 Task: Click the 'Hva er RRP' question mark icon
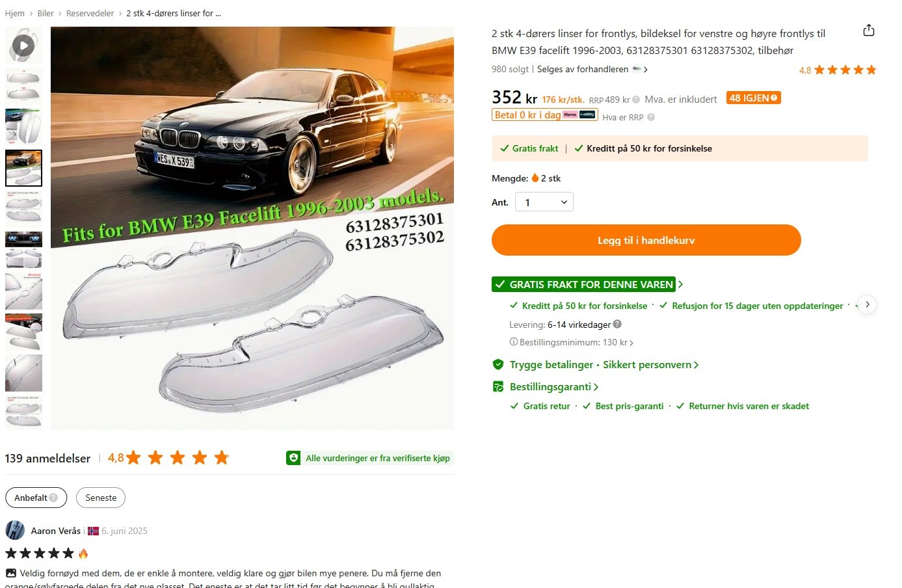coord(651,117)
